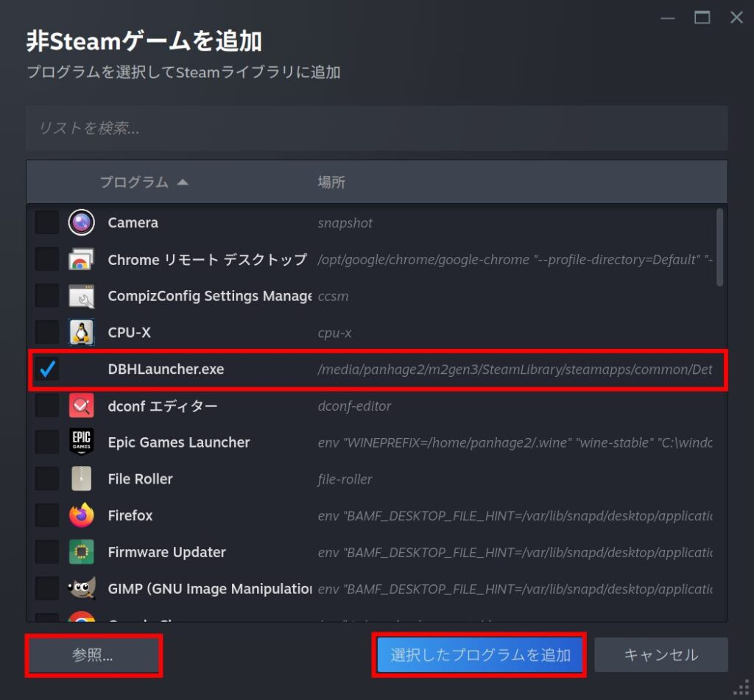This screenshot has height=700, width=754.
Task: Select the Epic Games Launcher name
Action: 179,442
